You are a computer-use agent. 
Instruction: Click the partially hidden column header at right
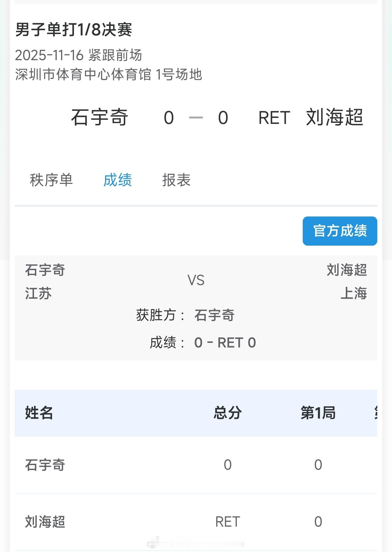[375, 413]
